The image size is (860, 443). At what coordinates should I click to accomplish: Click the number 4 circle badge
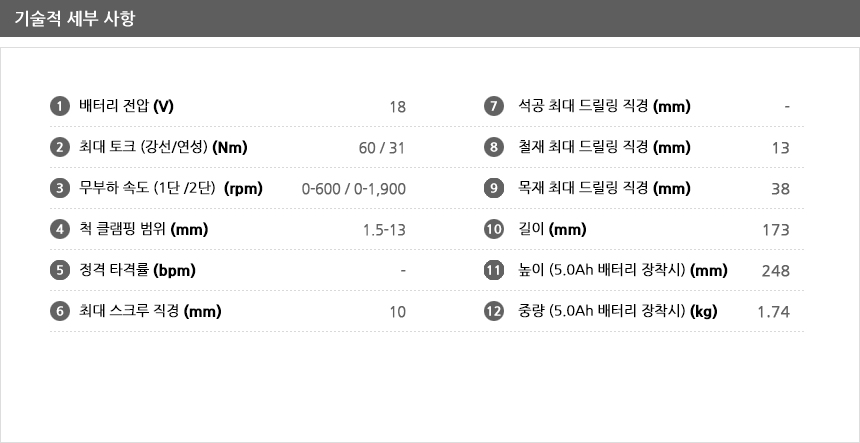[60, 229]
